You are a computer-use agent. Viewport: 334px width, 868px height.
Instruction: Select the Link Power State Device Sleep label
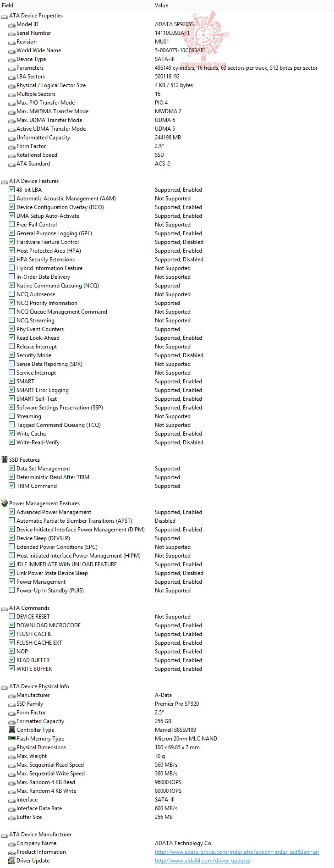coord(52,573)
